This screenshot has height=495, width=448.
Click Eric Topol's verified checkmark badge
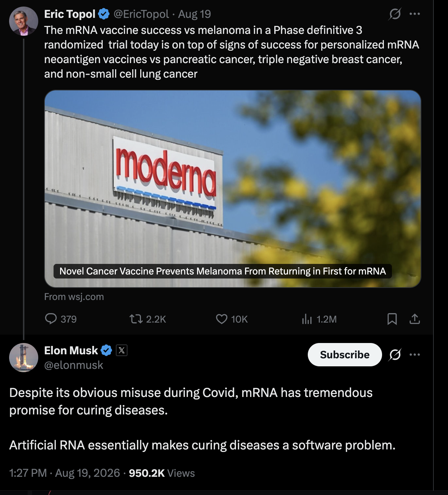tap(104, 14)
